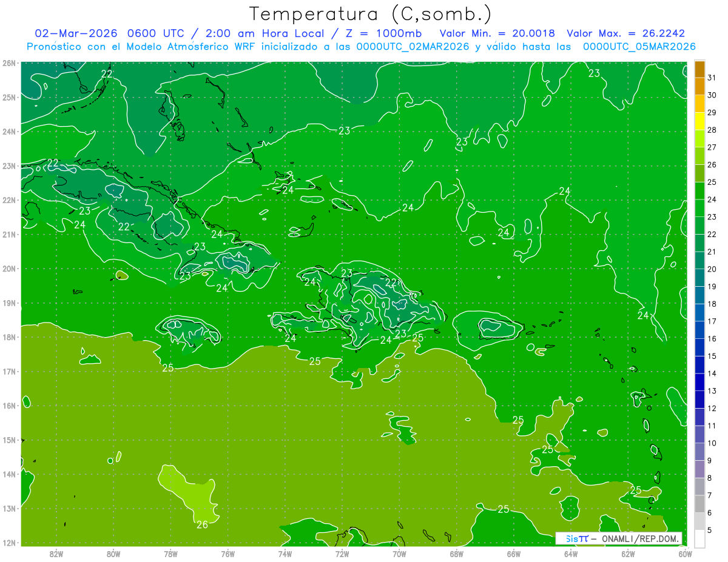This screenshot has height=562, width=728.
Task: Click the "12" color scale label
Action: click(712, 409)
